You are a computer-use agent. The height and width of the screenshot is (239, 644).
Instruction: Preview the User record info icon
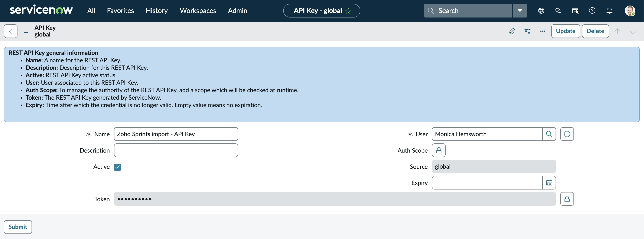click(567, 134)
